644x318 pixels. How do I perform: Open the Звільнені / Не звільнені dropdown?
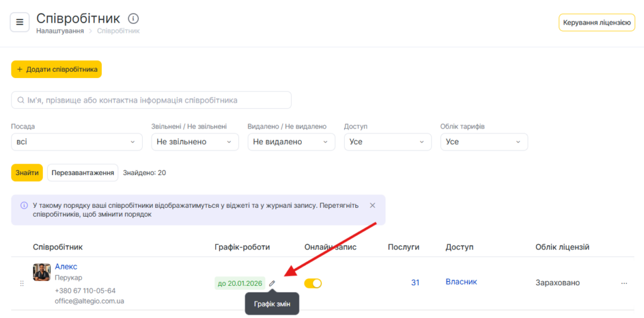(x=195, y=142)
